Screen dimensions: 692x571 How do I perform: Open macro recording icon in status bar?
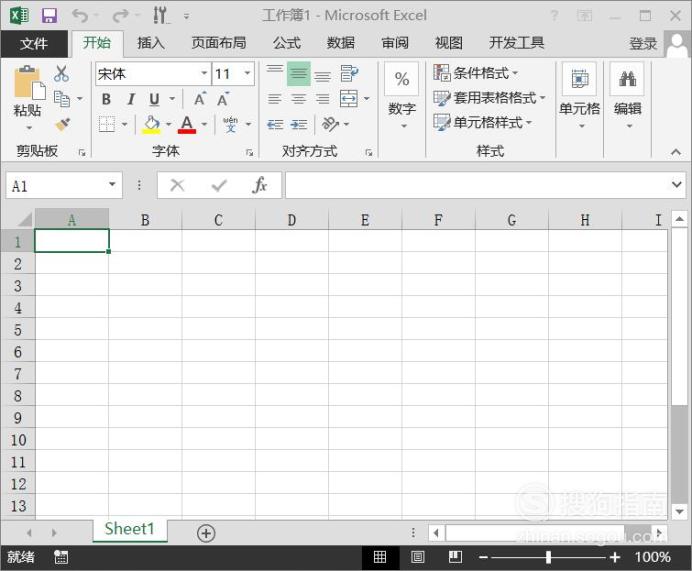tap(61, 557)
